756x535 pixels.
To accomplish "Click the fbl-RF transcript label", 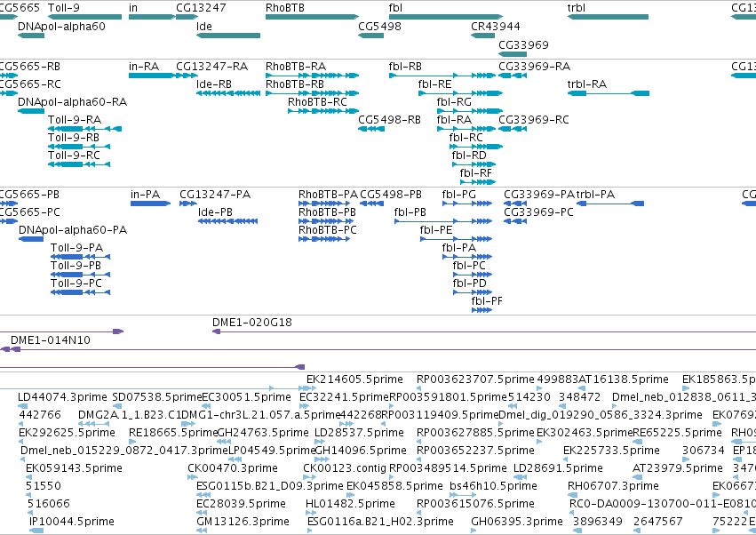I will [475, 173].
